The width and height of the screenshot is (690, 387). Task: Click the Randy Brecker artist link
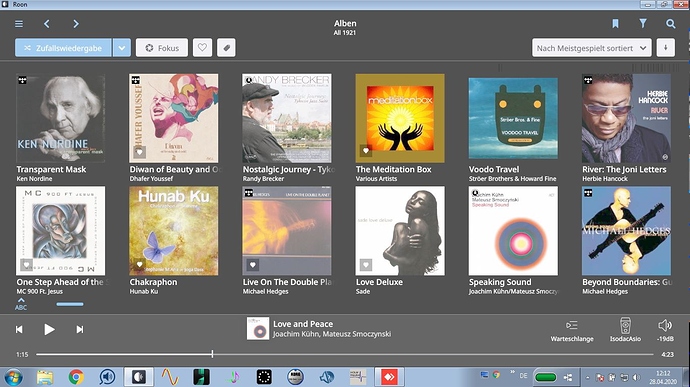tap(263, 179)
